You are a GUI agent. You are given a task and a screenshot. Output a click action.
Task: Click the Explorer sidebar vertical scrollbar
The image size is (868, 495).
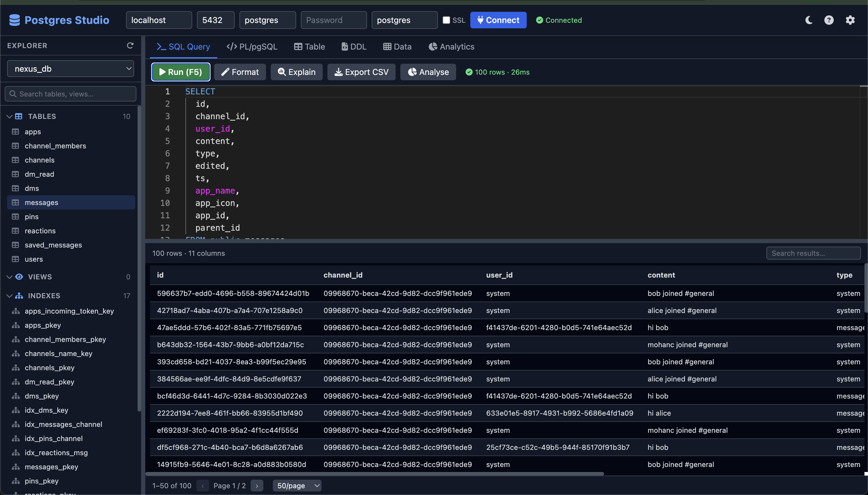click(x=139, y=258)
